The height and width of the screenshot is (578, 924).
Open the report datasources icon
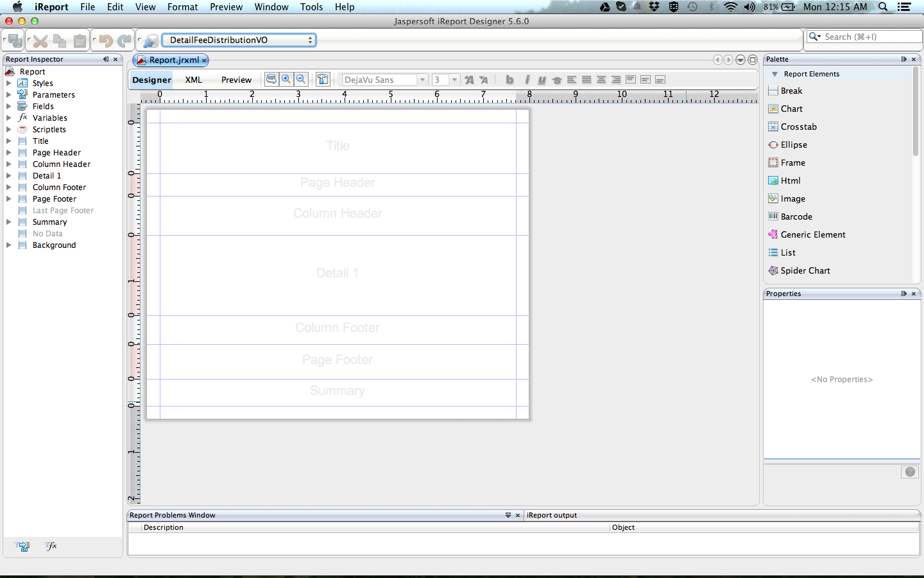click(x=150, y=41)
